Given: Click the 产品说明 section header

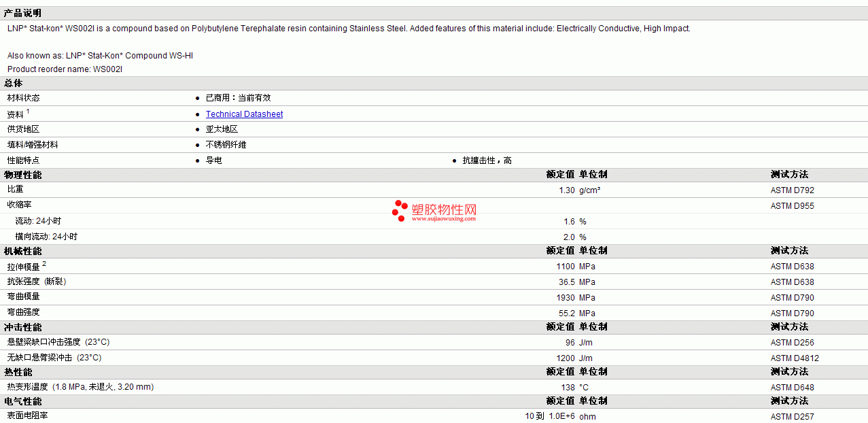Looking at the screenshot, I should click(22, 13).
